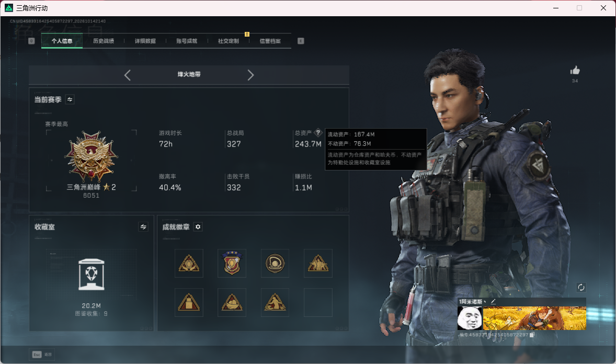Click the 三角洲行动 title bar app icon
The height and width of the screenshot is (364, 616).
click(x=9, y=8)
